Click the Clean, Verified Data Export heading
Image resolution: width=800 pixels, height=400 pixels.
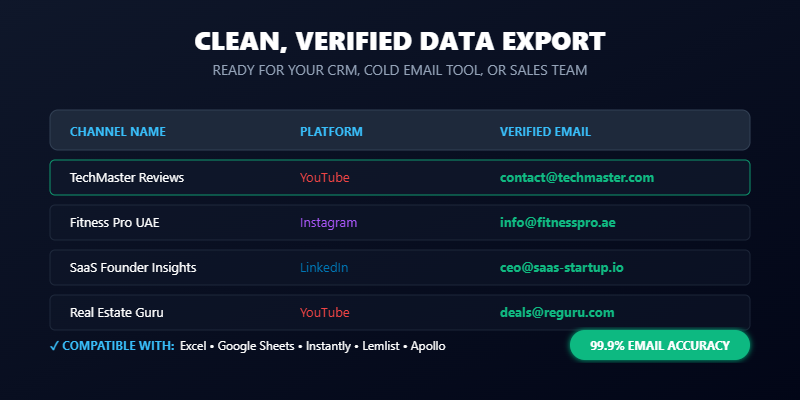(400, 41)
